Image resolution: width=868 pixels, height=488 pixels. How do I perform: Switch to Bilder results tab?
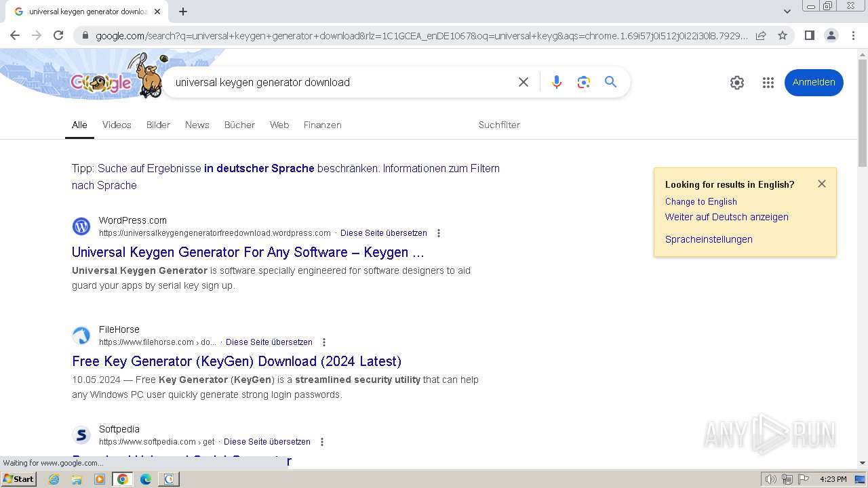pyautogui.click(x=158, y=125)
